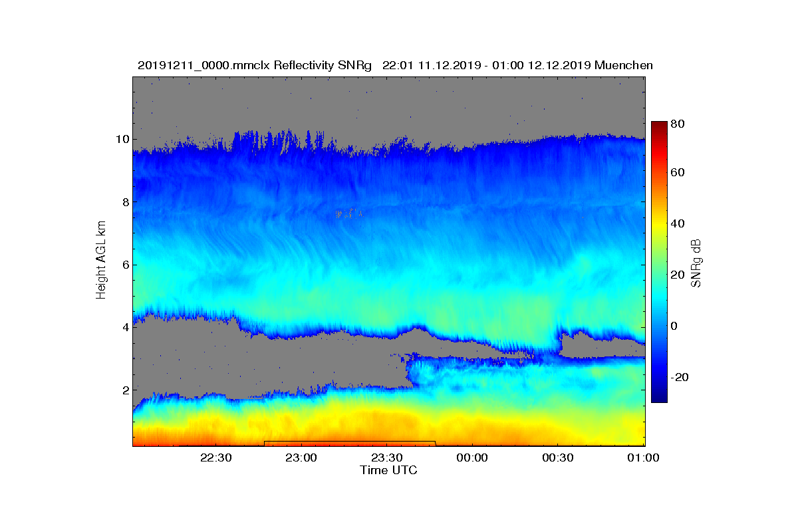Click the colorbar value 20
798x532 pixels.
pos(678,275)
